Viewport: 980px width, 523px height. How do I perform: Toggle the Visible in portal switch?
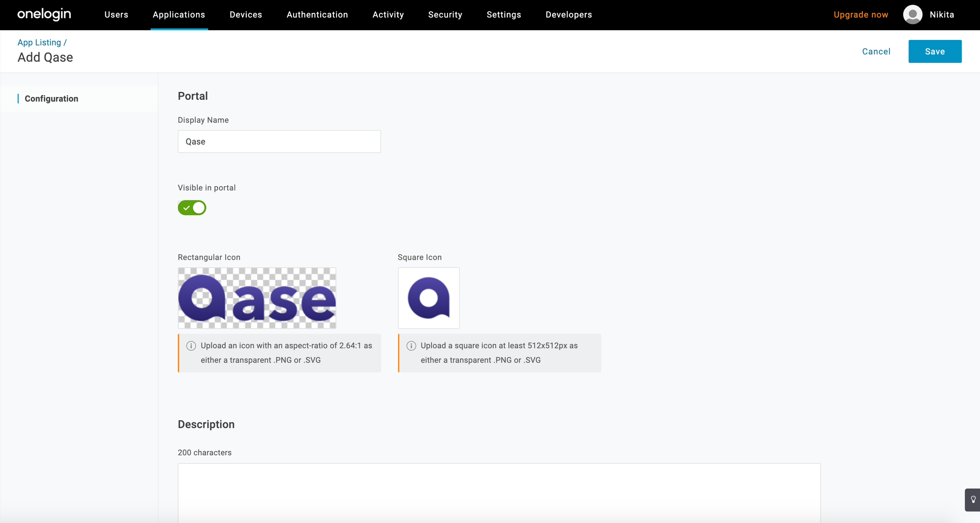(192, 208)
